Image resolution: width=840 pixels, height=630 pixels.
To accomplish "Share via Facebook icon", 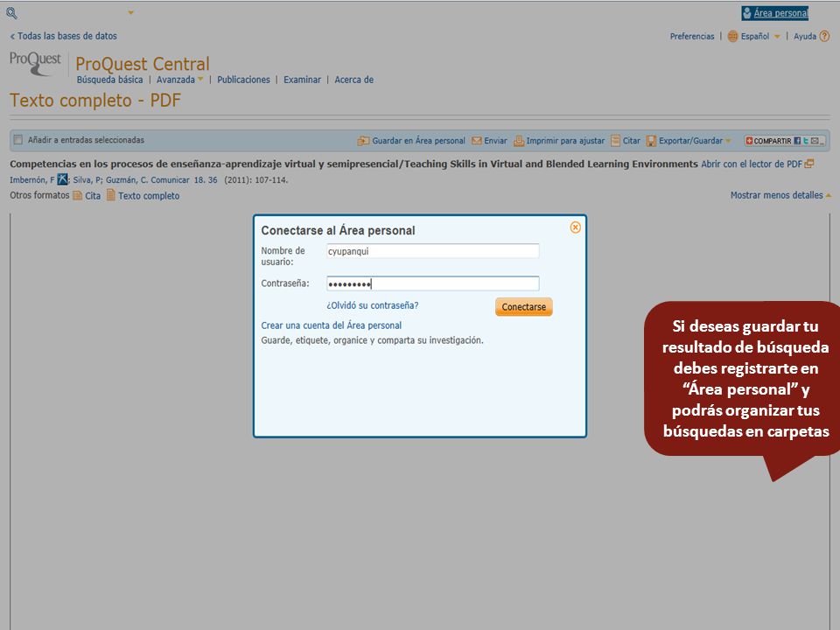I will click(797, 141).
